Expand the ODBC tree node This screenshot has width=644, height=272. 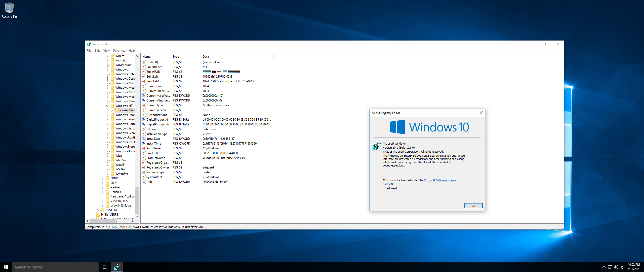coord(103,178)
